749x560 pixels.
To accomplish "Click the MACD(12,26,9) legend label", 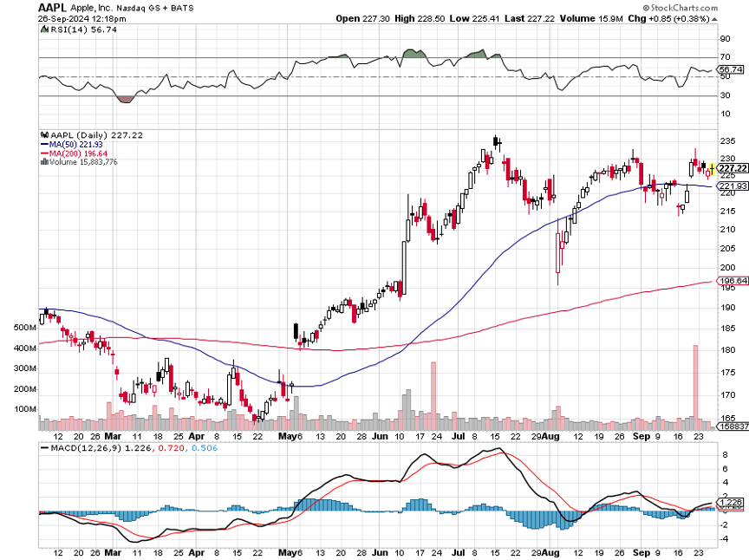I will pyautogui.click(x=86, y=448).
